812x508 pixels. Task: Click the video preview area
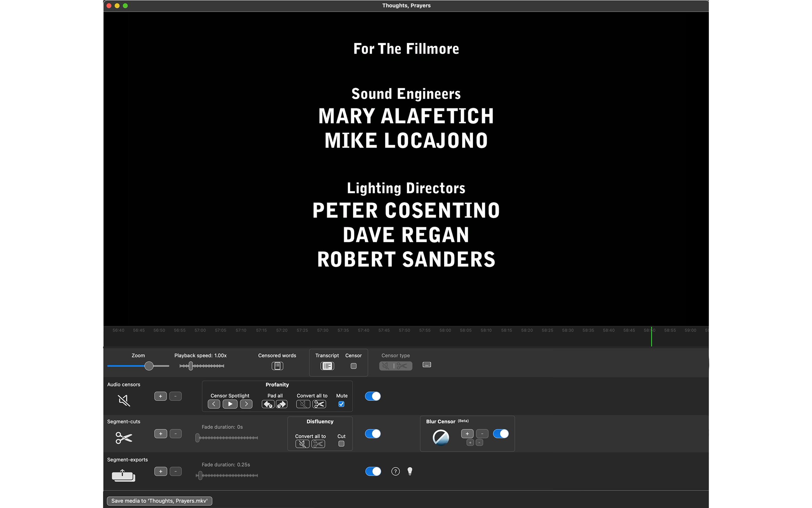[x=406, y=169]
